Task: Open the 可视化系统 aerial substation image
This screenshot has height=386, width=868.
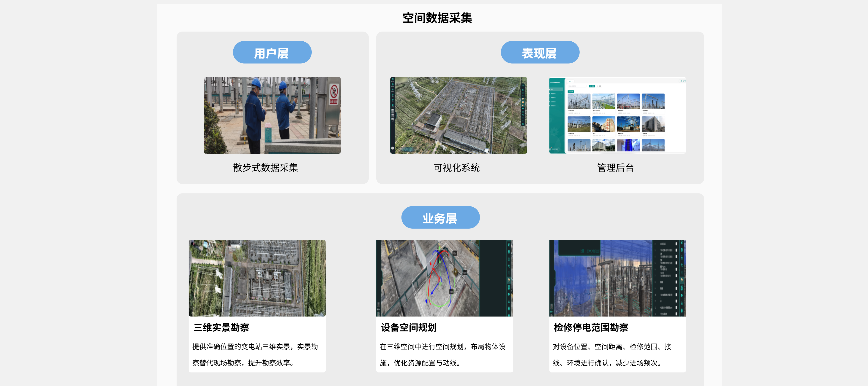Action: 458,115
